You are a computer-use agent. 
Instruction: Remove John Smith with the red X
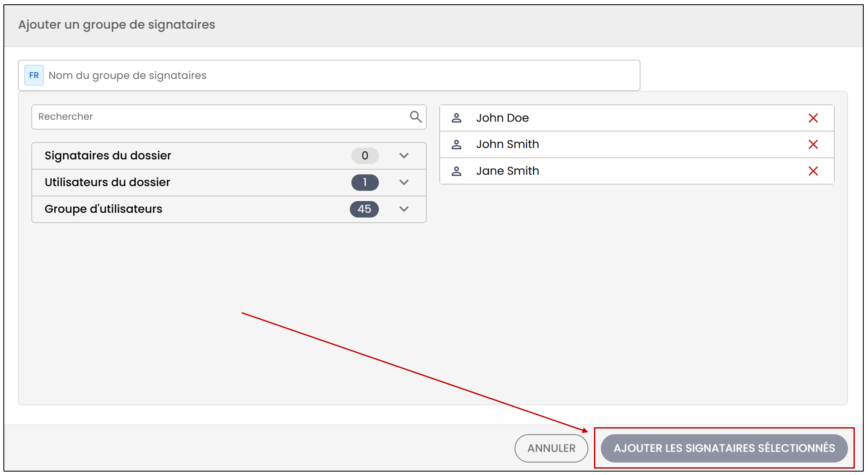[x=813, y=145]
